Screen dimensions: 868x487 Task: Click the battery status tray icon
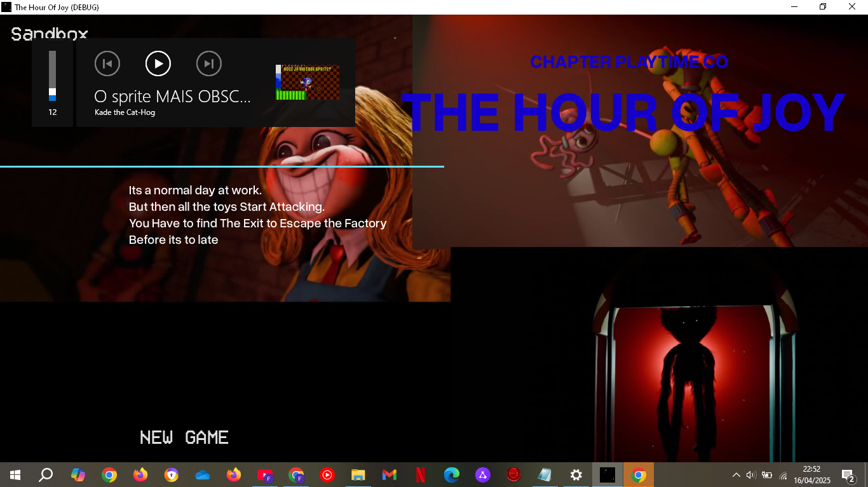point(767,475)
